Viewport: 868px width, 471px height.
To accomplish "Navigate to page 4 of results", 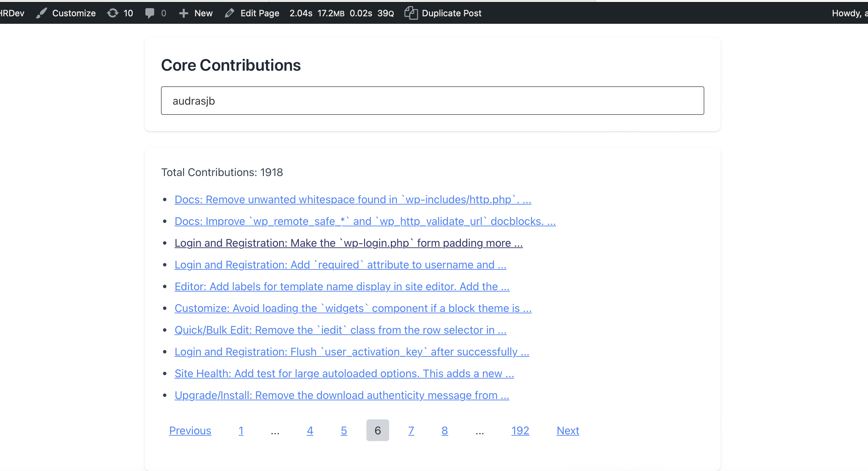I will (309, 431).
